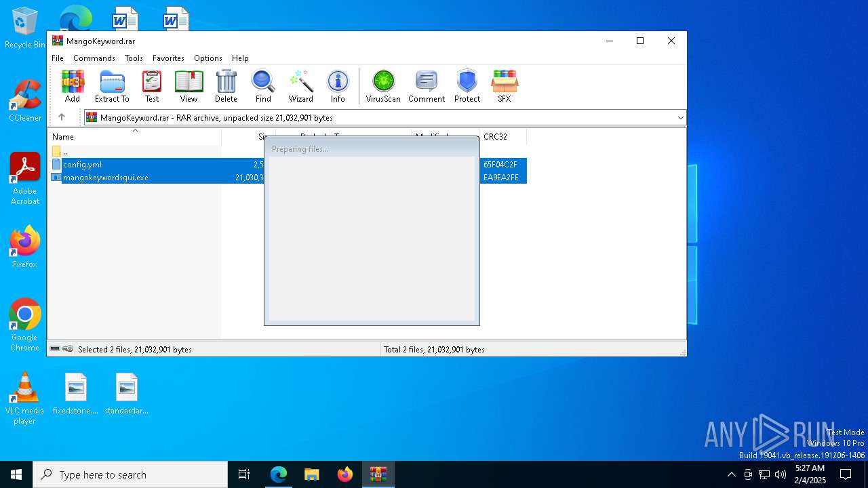Click the Protect shield icon
Screen dimensions: 868x488
tap(467, 86)
